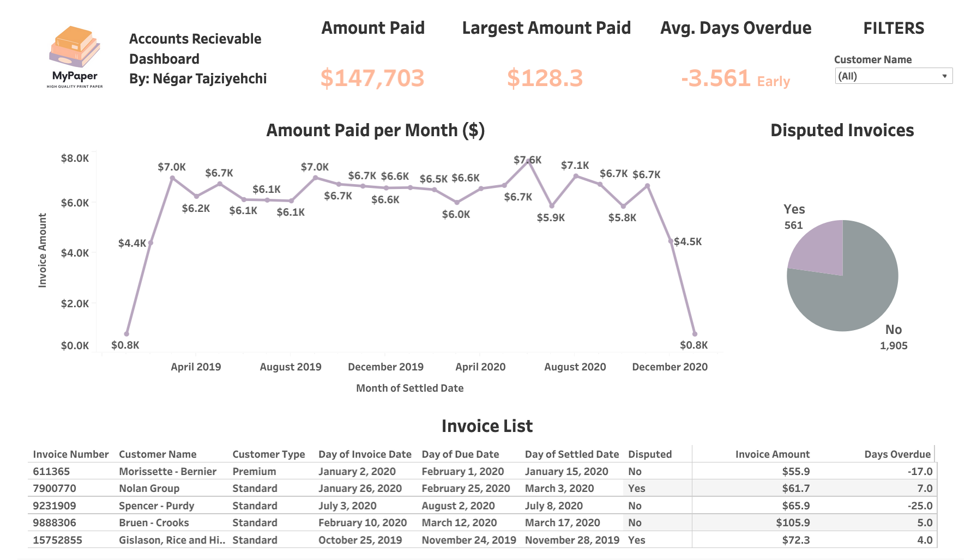Click the first $0.8K point on line chart
Screen dimensions: 977x560
pyautogui.click(x=126, y=334)
